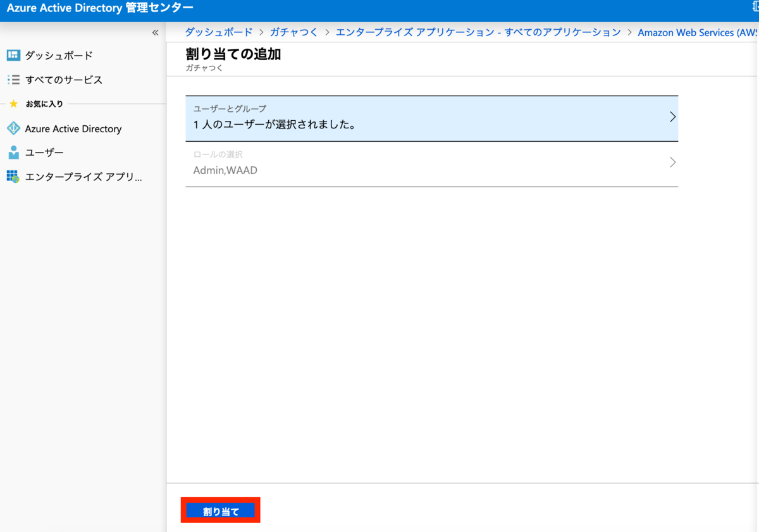Click the Azure Active Directory diamond icon
Viewport: 759px width, 532px height.
(x=13, y=128)
